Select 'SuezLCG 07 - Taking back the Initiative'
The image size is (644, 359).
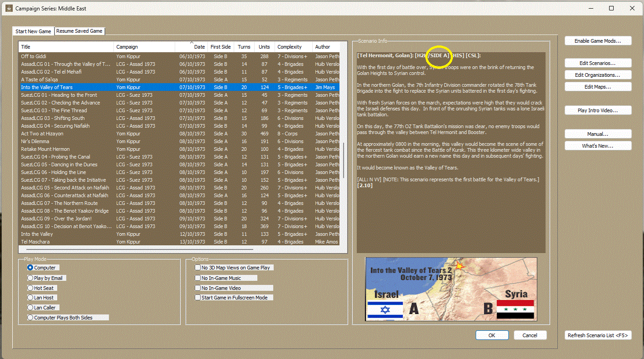click(x=179, y=180)
